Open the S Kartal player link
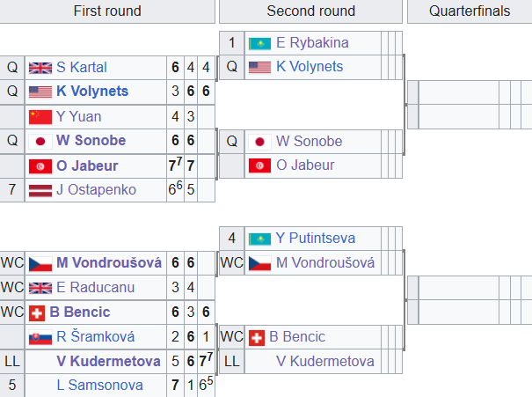This screenshot has height=397, width=532. pos(83,68)
